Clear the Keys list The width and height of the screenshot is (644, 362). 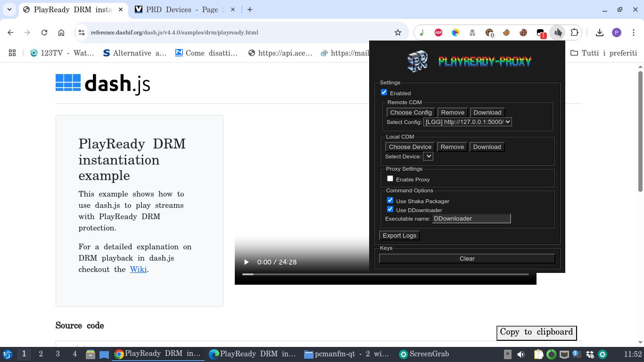[467, 259]
